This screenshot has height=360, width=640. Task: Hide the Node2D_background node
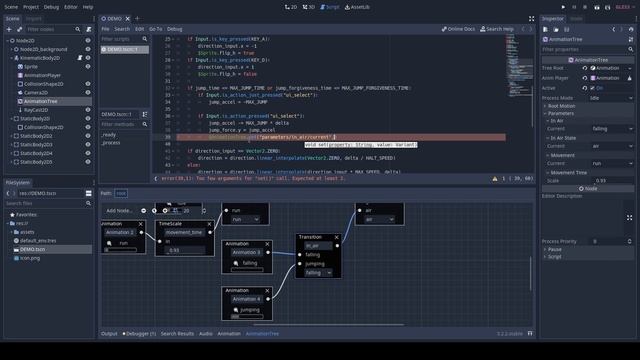(x=88, y=49)
